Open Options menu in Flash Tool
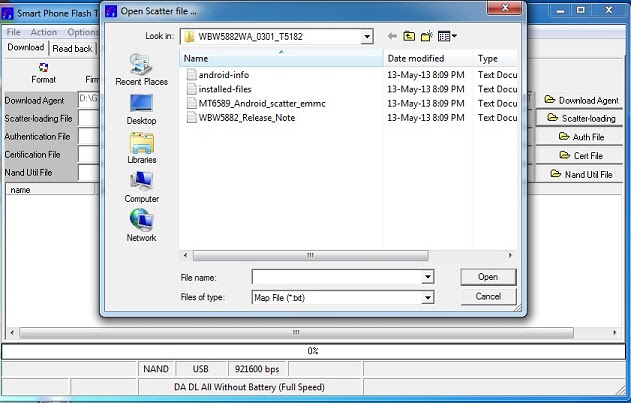 coord(83,32)
